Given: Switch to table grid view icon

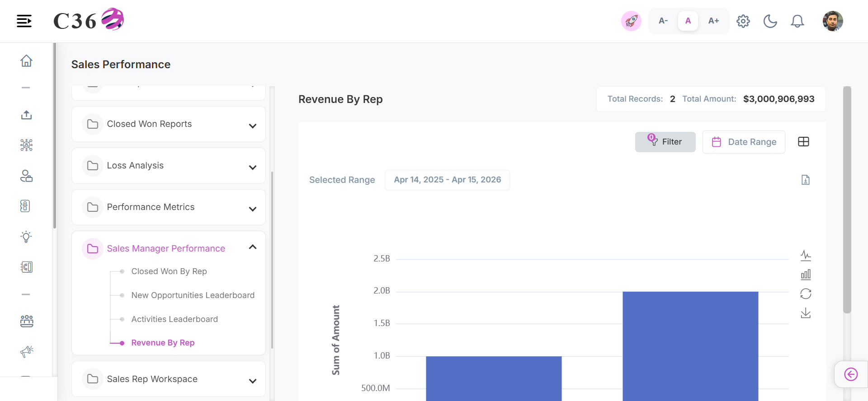Looking at the screenshot, I should 804,142.
